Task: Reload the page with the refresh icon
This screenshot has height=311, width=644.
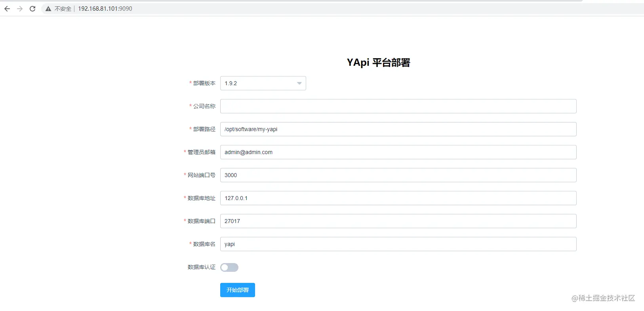Action: coord(32,9)
